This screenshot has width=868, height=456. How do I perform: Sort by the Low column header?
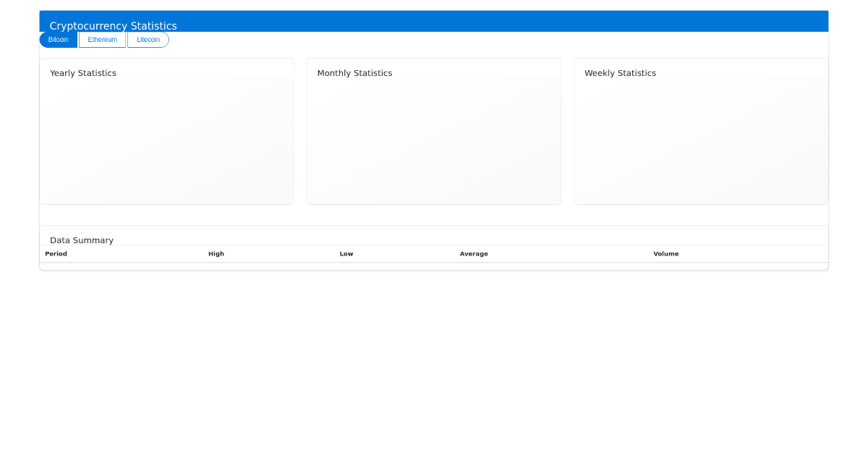[346, 253]
